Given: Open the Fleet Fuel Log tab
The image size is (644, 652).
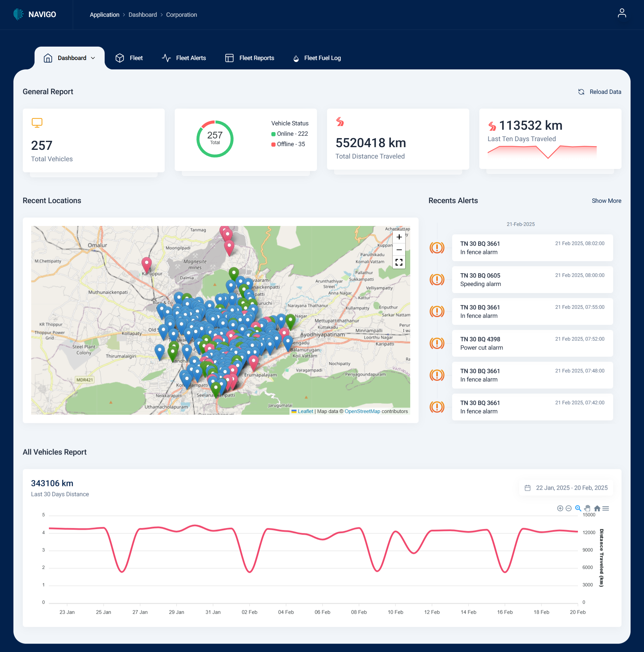Looking at the screenshot, I should pos(317,58).
